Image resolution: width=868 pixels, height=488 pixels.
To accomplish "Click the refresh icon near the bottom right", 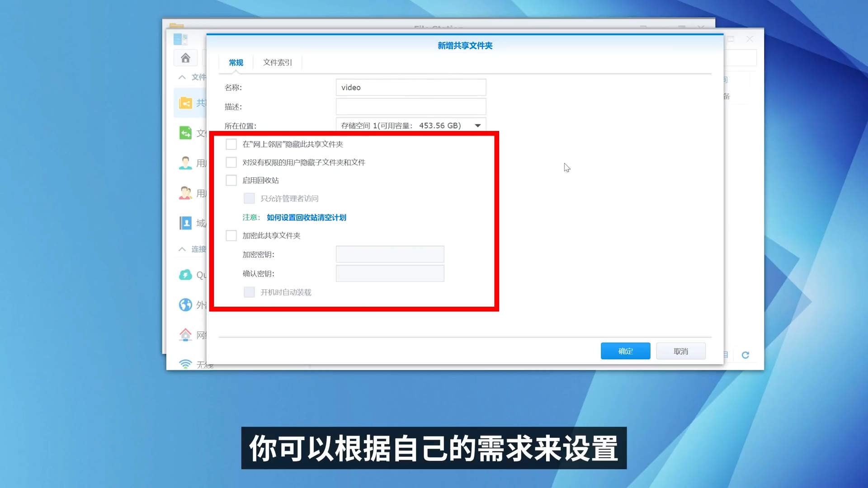I will coord(745,355).
